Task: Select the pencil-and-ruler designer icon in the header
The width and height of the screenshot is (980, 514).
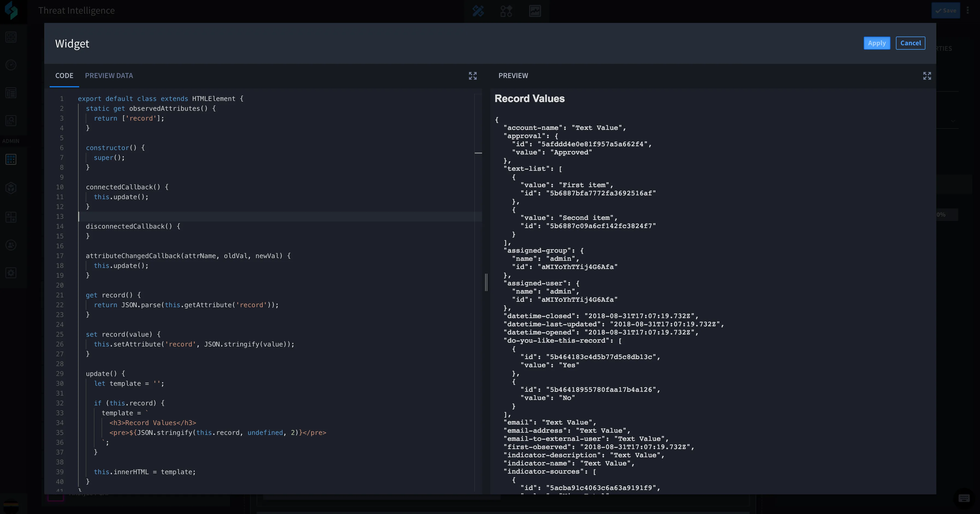Action: [x=478, y=11]
